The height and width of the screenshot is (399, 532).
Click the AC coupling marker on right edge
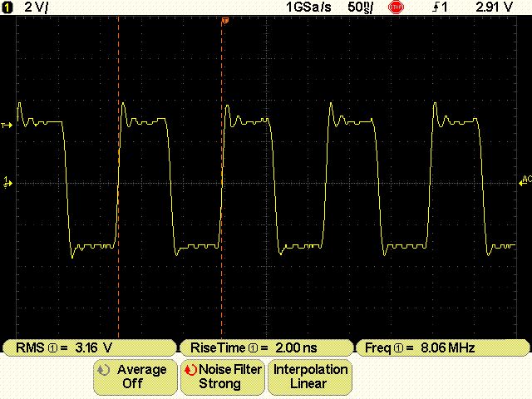coord(525,181)
